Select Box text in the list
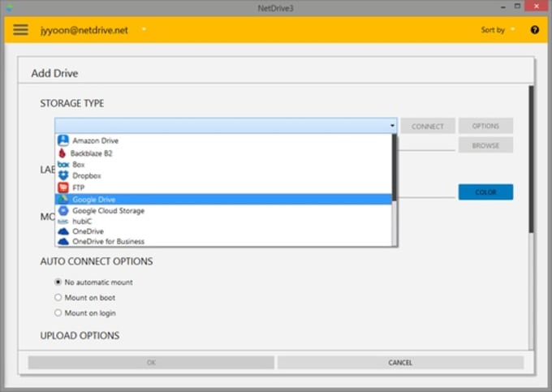This screenshot has width=552, height=392. pyautogui.click(x=78, y=164)
